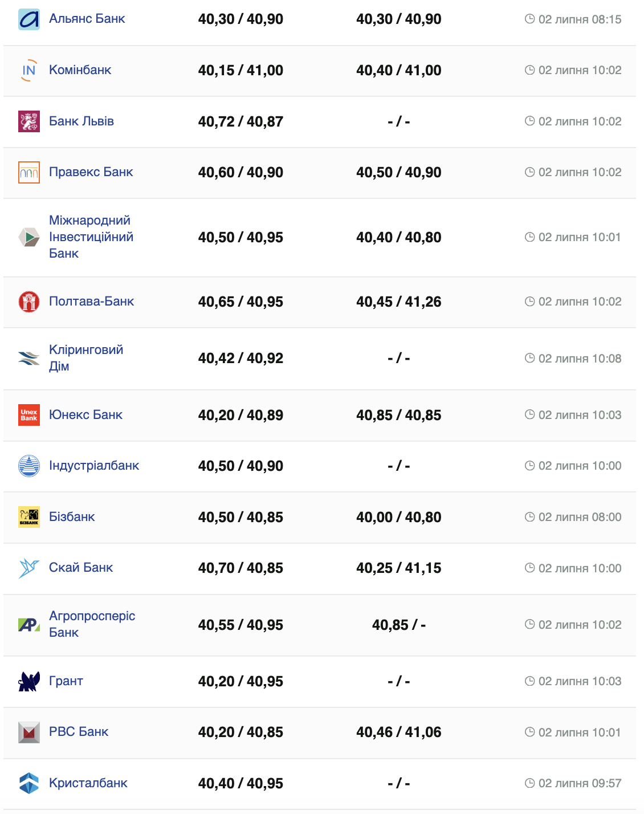This screenshot has width=644, height=814.
Task: Click the Індустріалбанк round logo
Action: pyautogui.click(x=29, y=466)
